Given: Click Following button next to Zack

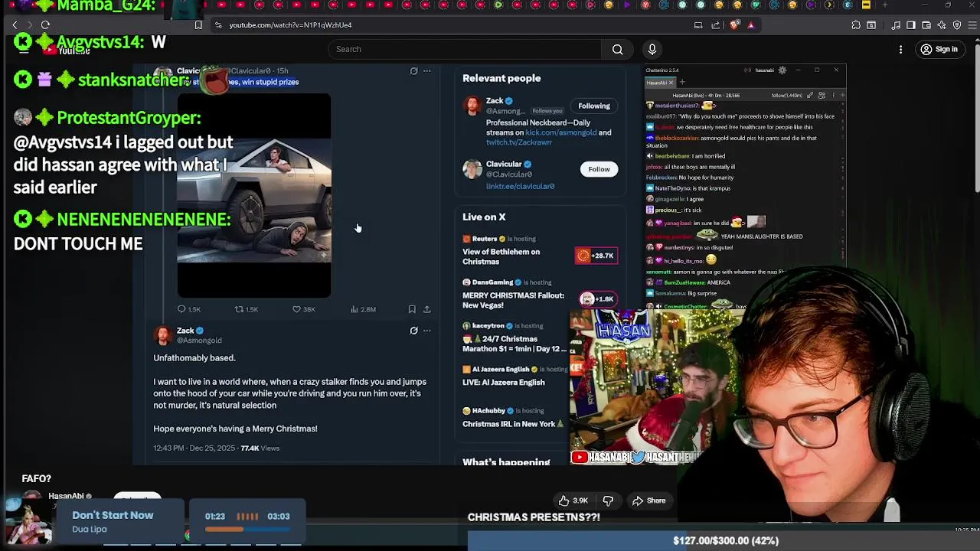Looking at the screenshot, I should pos(594,106).
